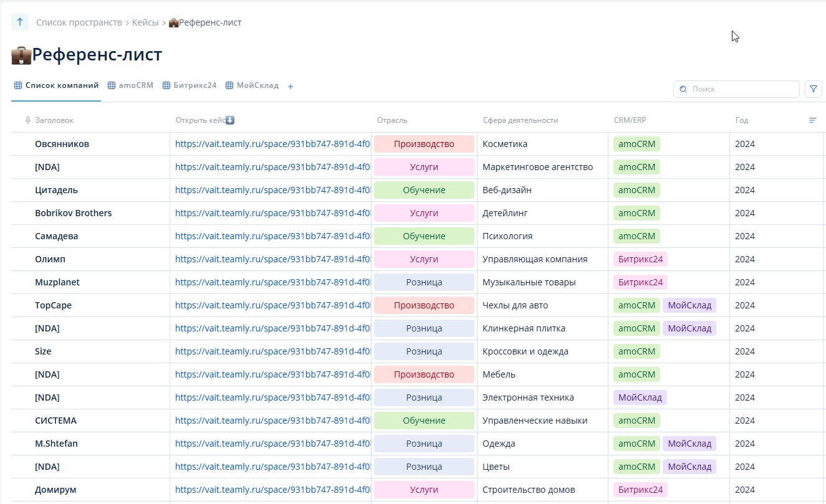The image size is (826, 504).
Task: Click МойСклад tag in TopCape row
Action: click(x=689, y=305)
